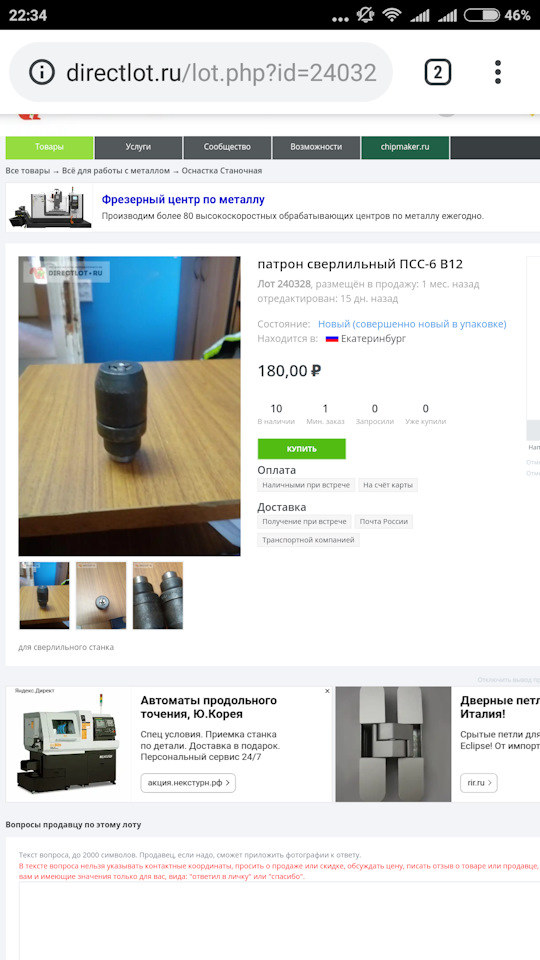
Task: Click the Оснастка Станочная breadcrumb
Action: click(x=222, y=171)
